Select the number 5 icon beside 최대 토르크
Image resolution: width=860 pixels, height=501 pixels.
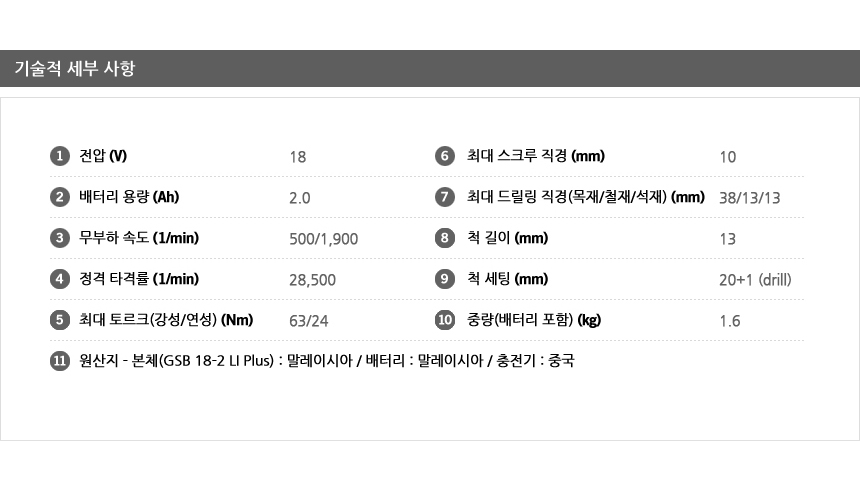tap(59, 320)
